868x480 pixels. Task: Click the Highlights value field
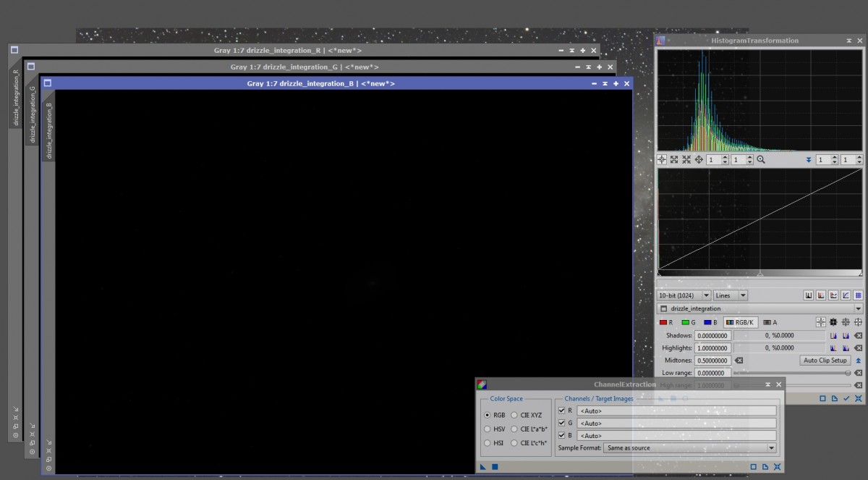tap(712, 348)
